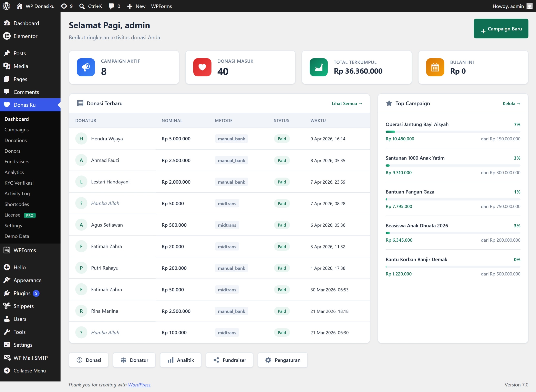Open the WP Mail SMTP sidebar menu
Image resolution: width=536 pixels, height=392 pixels.
[30, 358]
